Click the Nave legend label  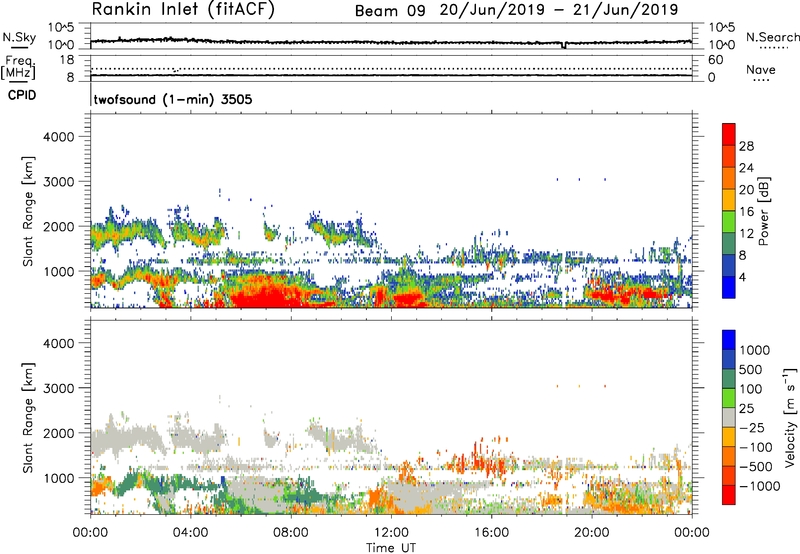761,69
